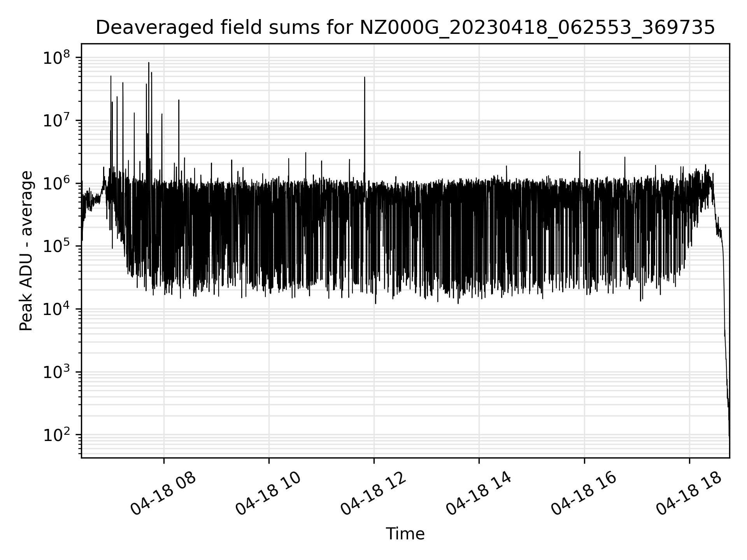The height and width of the screenshot is (560, 747).
Task: Click the y tick label 10^4
Action: [x=57, y=310]
